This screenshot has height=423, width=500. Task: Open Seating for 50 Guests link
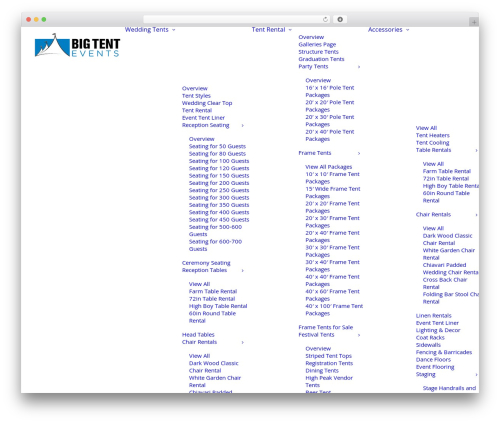pos(217,146)
